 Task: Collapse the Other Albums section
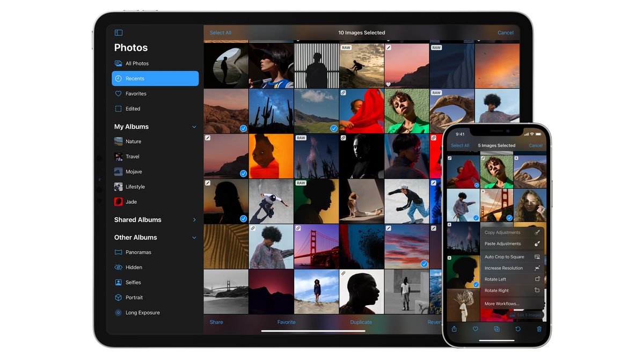pyautogui.click(x=194, y=237)
